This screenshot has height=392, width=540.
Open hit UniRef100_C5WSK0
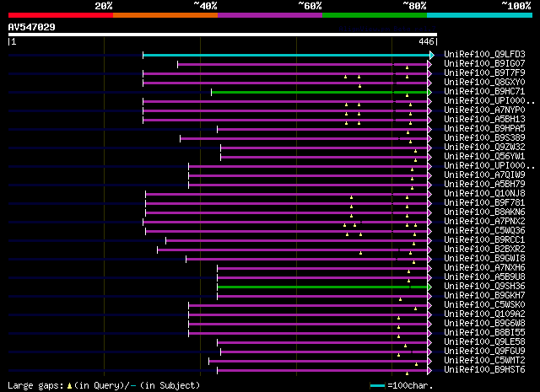tap(484, 305)
